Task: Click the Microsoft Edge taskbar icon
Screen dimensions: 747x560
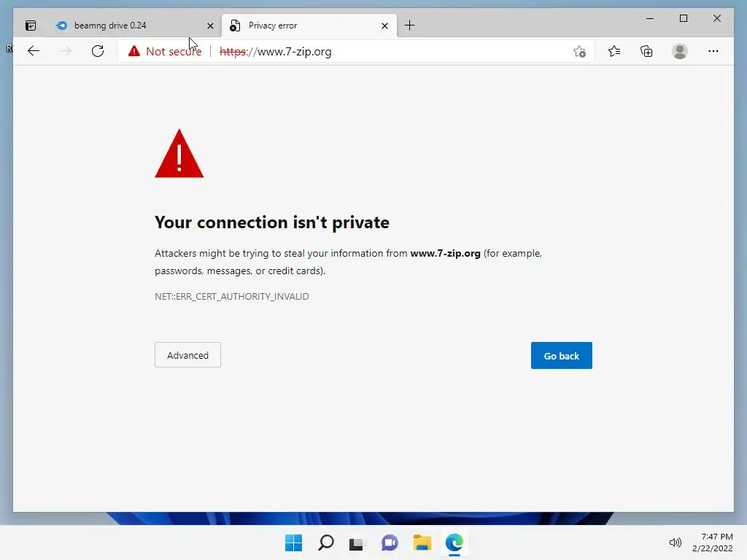Action: 454,542
